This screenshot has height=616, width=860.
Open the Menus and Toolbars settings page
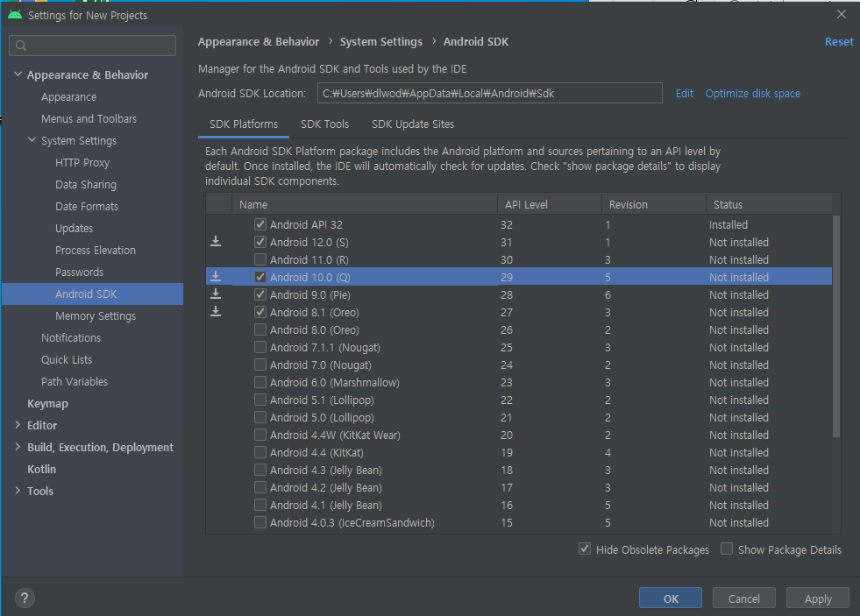pyautogui.click(x=89, y=119)
